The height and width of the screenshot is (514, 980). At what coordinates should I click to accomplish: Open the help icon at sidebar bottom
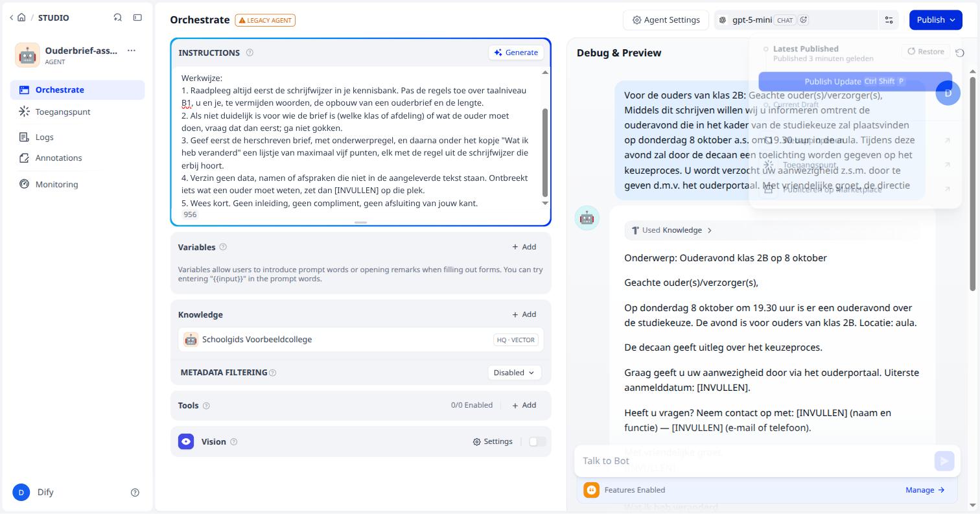[x=135, y=493]
